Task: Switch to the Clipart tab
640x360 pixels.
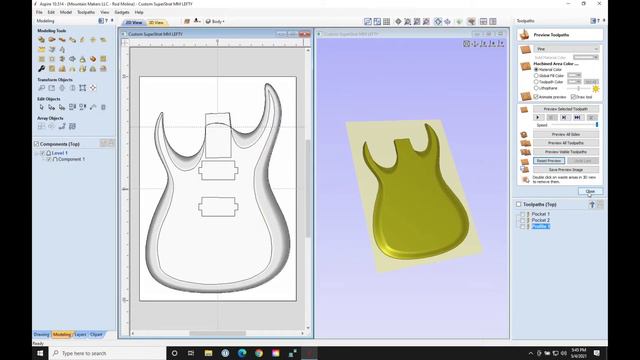Action: tap(96, 334)
